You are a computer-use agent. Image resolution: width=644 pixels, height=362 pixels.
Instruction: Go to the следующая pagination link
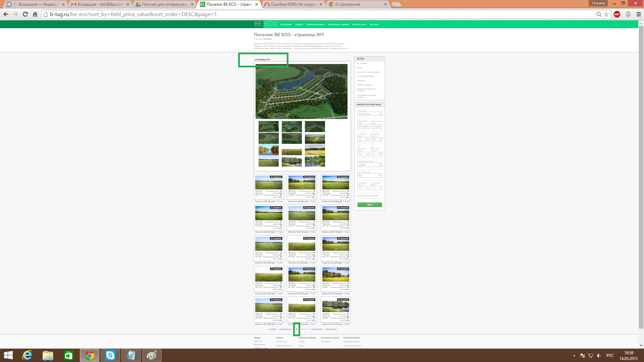[x=317, y=329]
